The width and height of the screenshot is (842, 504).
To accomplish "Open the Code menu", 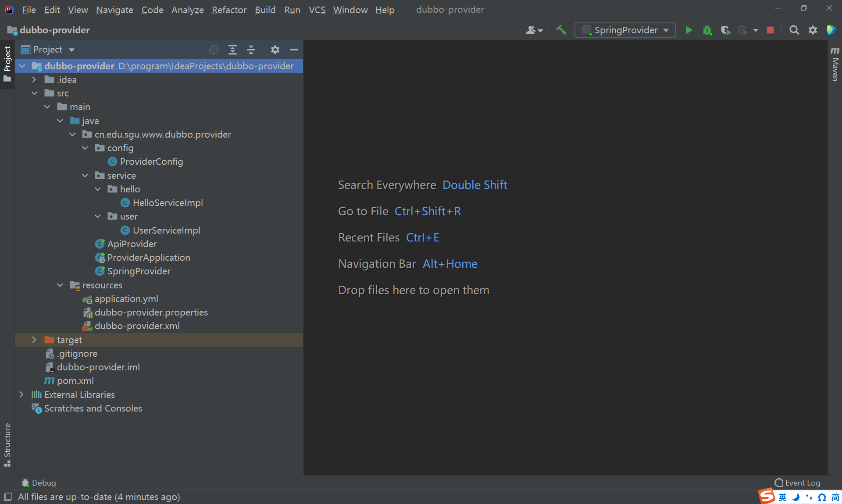I will coord(152,10).
